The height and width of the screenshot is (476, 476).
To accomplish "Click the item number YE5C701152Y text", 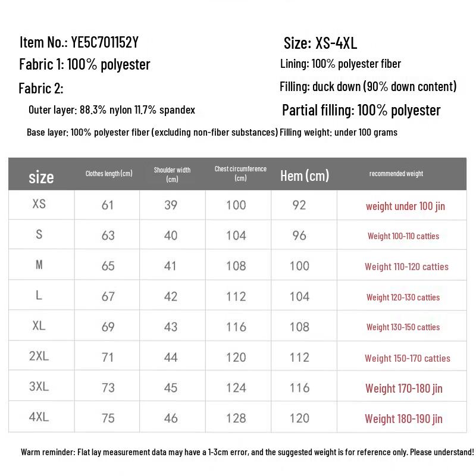I will coord(104,42).
